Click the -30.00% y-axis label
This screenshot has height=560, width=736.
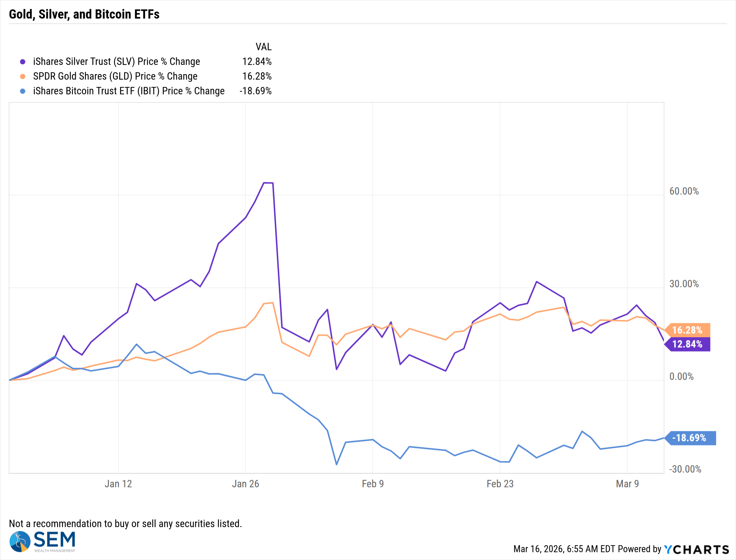(685, 469)
